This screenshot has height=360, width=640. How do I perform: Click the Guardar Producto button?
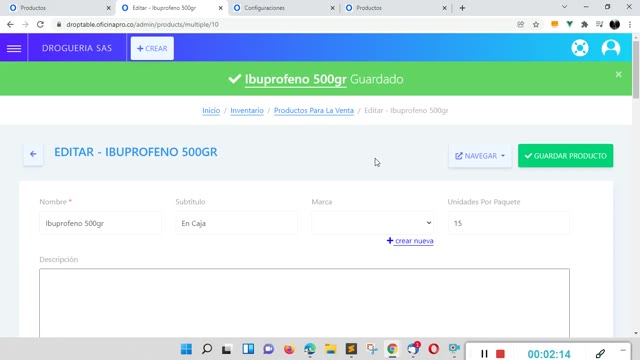pyautogui.click(x=565, y=156)
